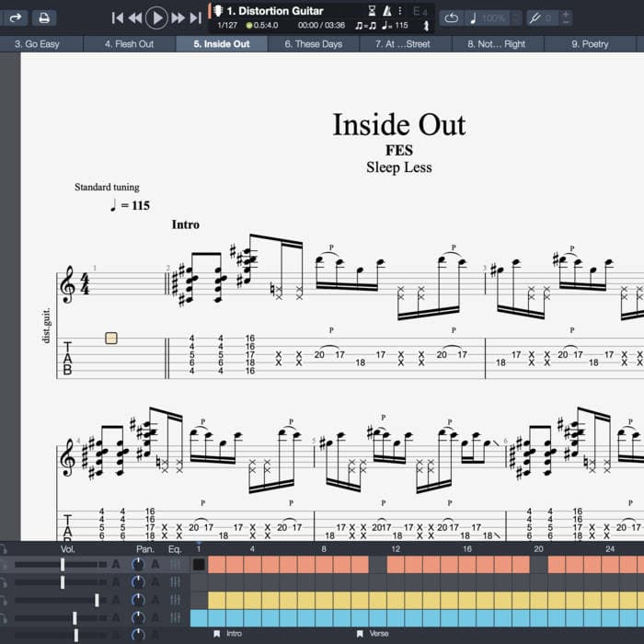This screenshot has width=644, height=644.
Task: Start playback with the play button
Action: pos(156,17)
